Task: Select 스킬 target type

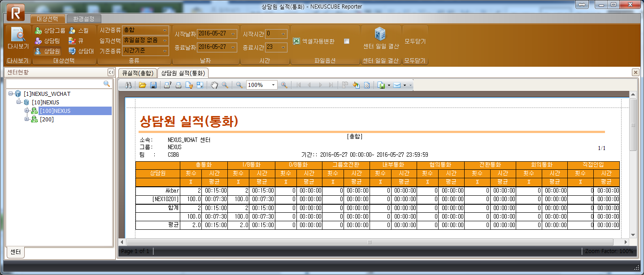Action: 78,30
